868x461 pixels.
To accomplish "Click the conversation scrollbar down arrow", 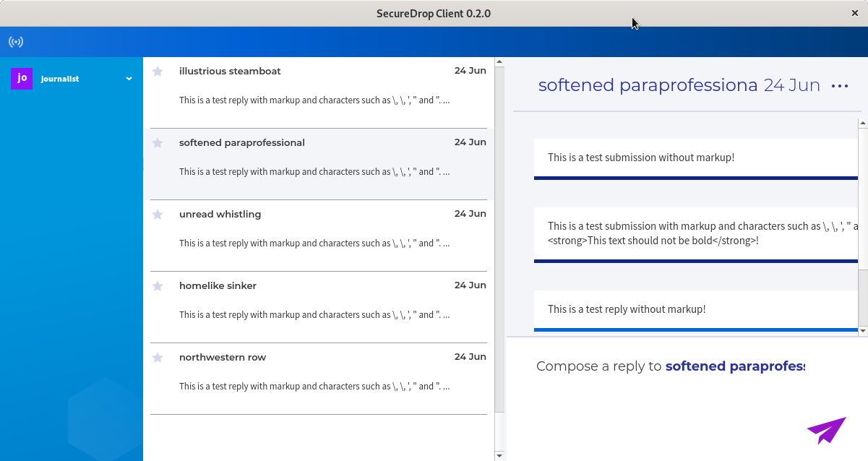I will [x=863, y=331].
